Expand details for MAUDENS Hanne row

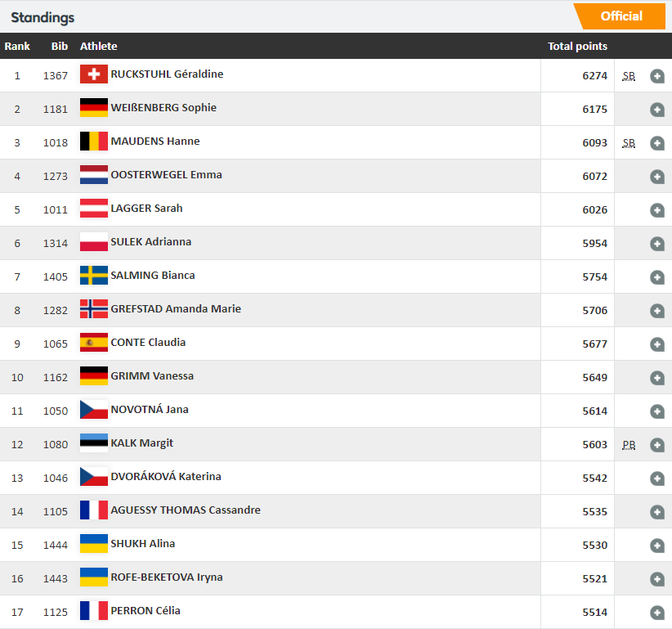pyautogui.click(x=657, y=143)
